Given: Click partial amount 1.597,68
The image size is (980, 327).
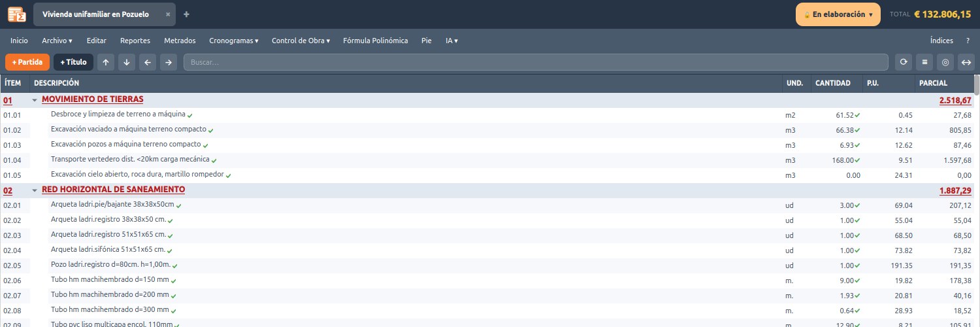Looking at the screenshot, I should 957,160.
